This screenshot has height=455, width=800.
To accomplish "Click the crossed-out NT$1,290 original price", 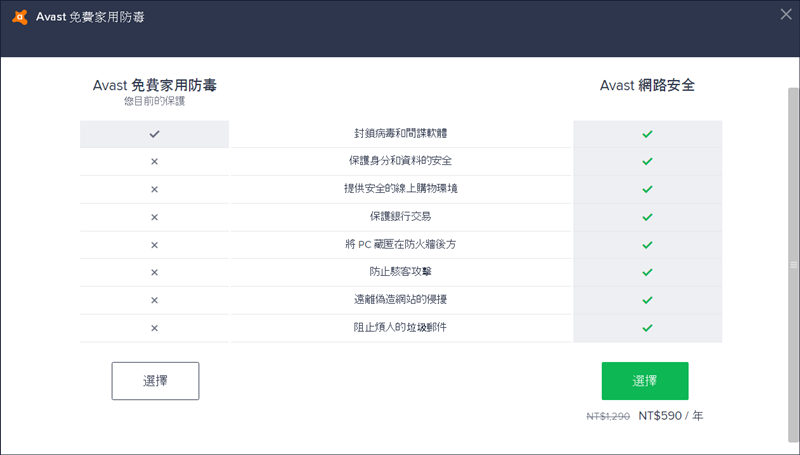I will coord(607,416).
